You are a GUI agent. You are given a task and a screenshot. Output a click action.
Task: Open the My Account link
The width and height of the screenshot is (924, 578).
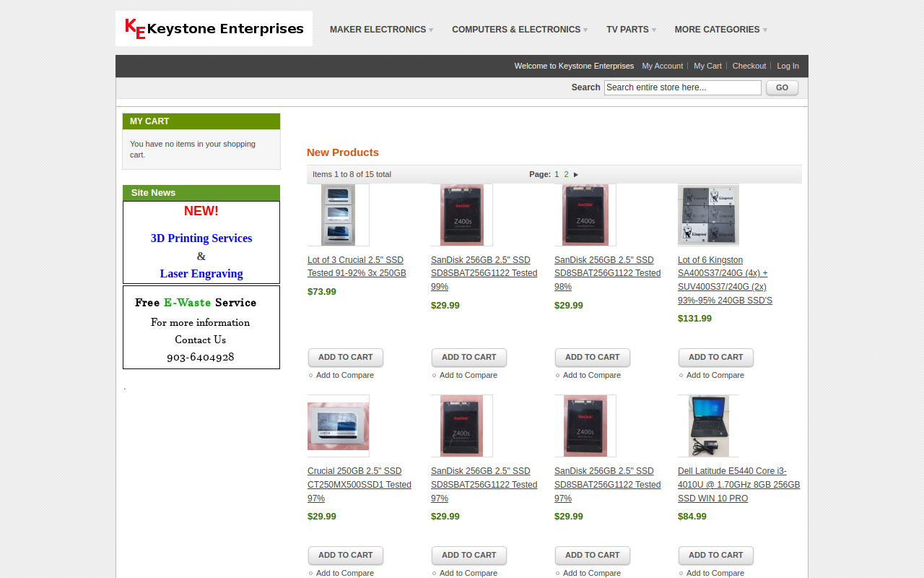[x=662, y=66]
